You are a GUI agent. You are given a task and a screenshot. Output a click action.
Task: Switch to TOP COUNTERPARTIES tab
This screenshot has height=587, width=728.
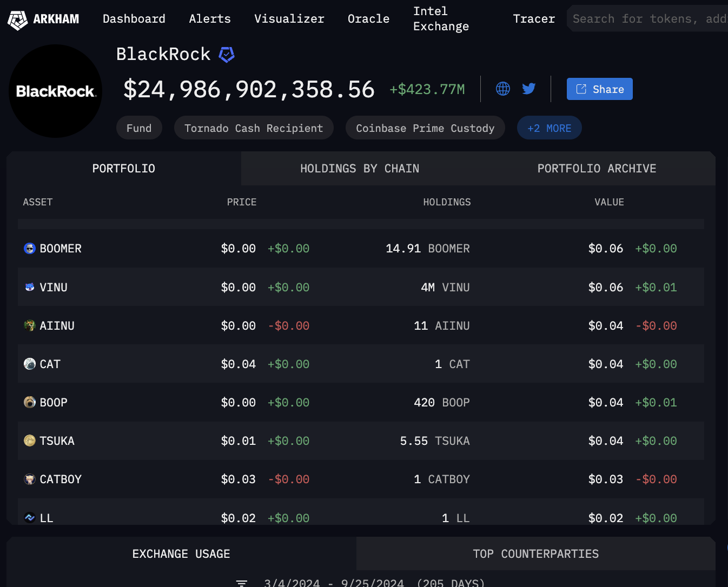click(x=536, y=554)
